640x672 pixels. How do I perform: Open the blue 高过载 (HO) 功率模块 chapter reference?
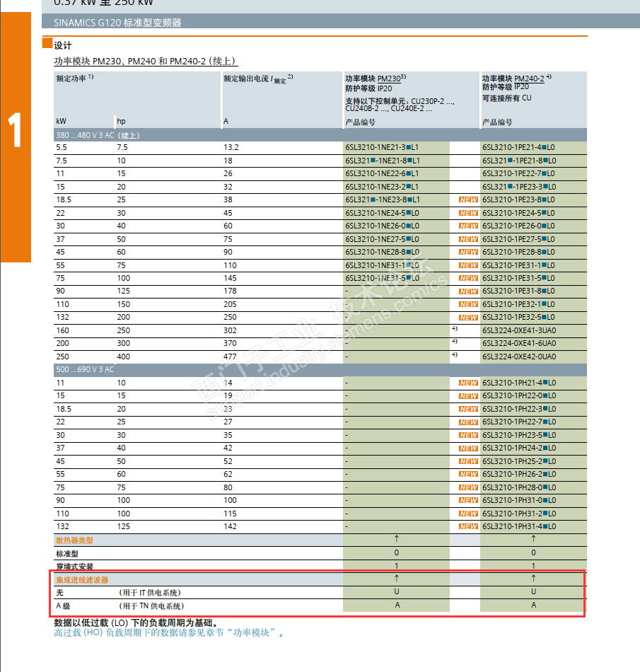[168, 632]
